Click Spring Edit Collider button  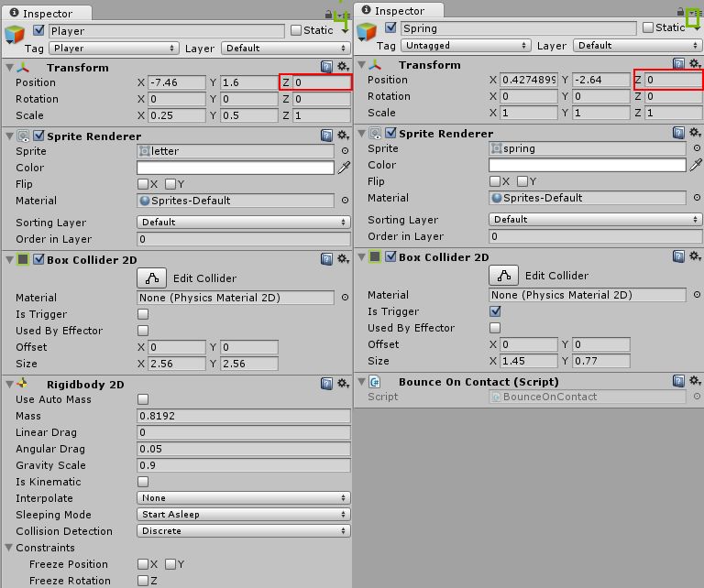tap(504, 276)
